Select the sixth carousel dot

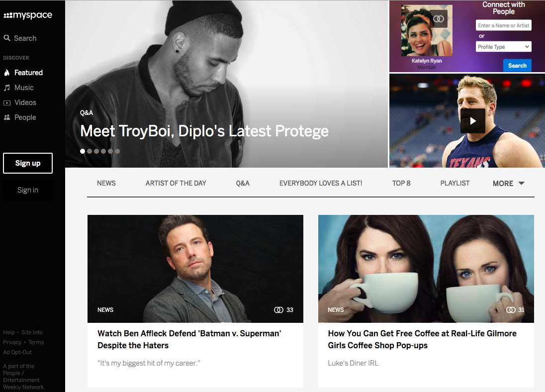117,151
